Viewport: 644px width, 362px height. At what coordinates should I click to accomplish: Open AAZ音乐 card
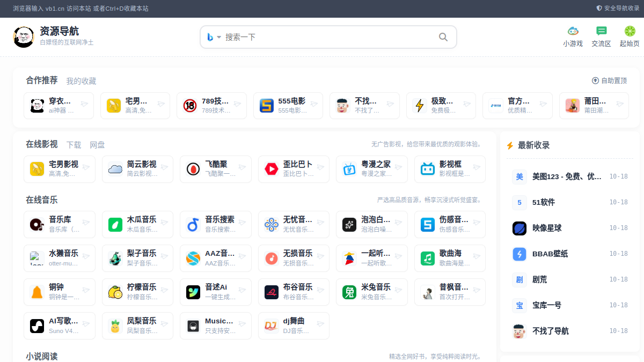pyautogui.click(x=216, y=258)
